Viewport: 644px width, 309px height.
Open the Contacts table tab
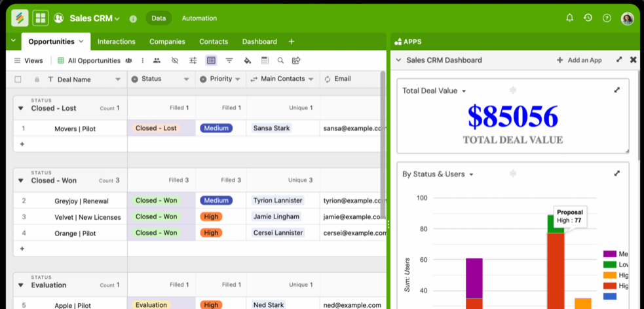[214, 41]
